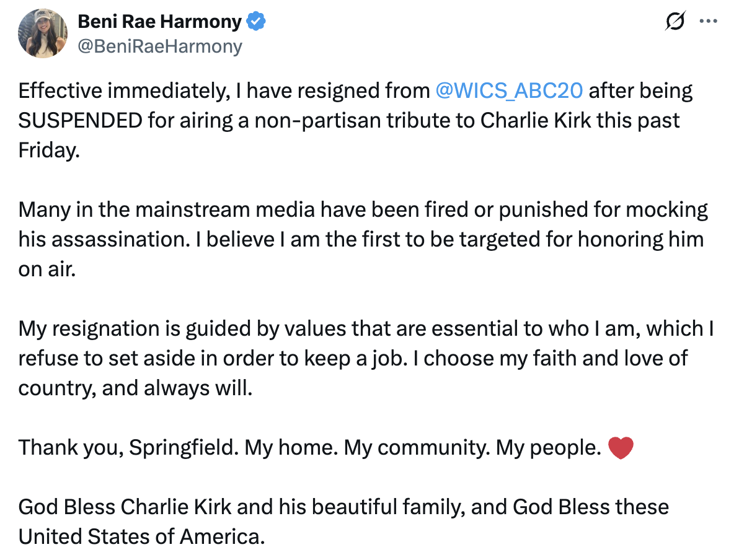Open the three-dot more options menu
Screen dimensions: 739x560
708,21
